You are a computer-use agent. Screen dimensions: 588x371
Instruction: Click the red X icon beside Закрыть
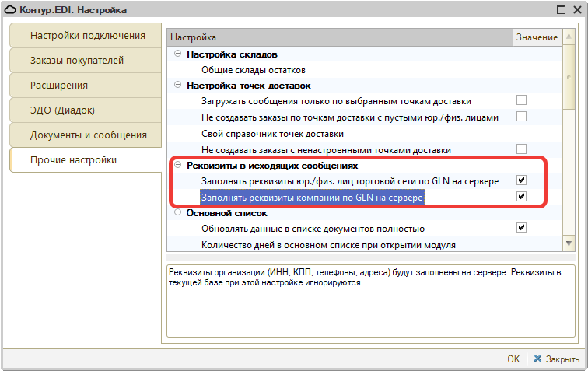[537, 359]
